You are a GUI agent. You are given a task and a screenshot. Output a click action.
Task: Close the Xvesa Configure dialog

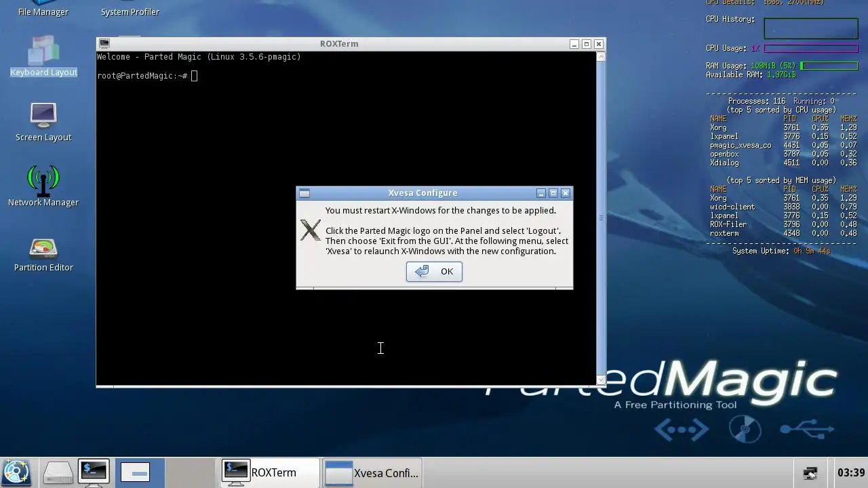tap(566, 193)
